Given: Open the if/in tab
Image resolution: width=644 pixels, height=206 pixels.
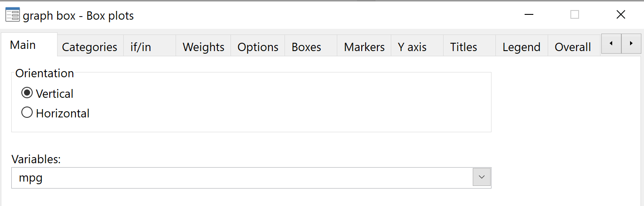Looking at the screenshot, I should [149, 47].
